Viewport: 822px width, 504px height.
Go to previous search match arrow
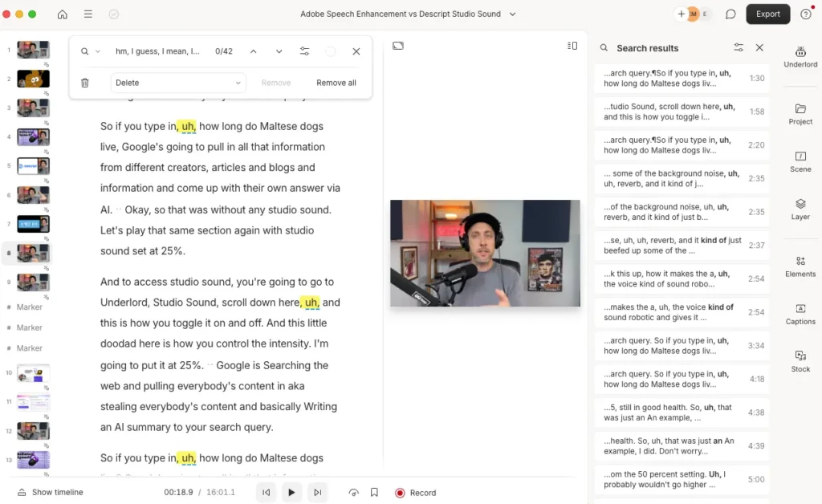click(x=253, y=51)
